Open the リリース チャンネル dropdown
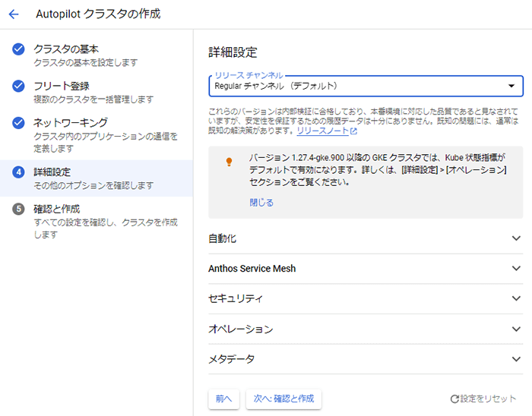Screen dimensions: 532x416 (366, 86)
